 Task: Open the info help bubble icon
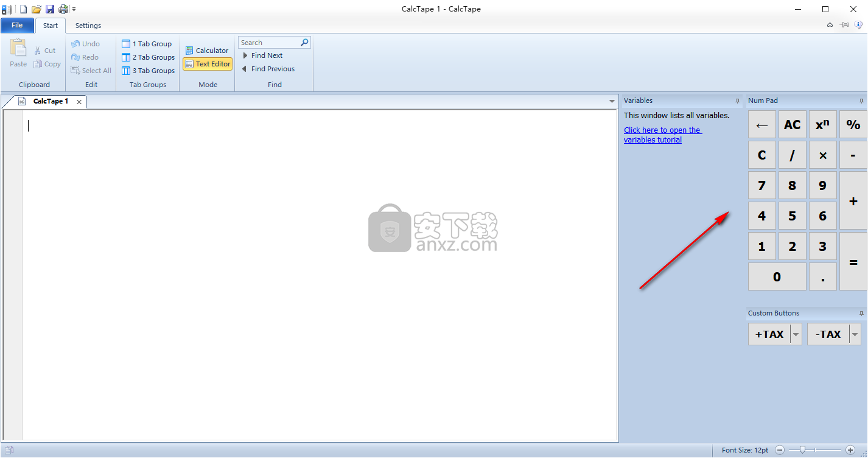[859, 25]
